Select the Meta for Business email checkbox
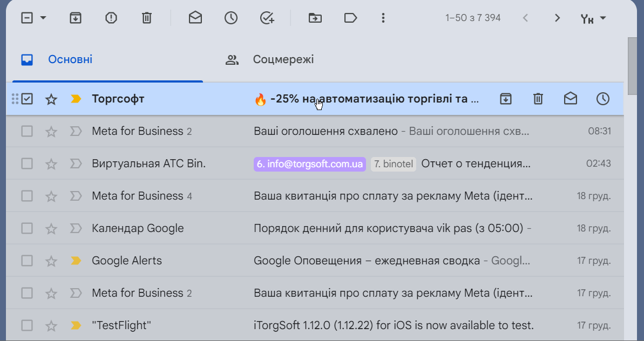This screenshot has height=341, width=644. [26, 131]
